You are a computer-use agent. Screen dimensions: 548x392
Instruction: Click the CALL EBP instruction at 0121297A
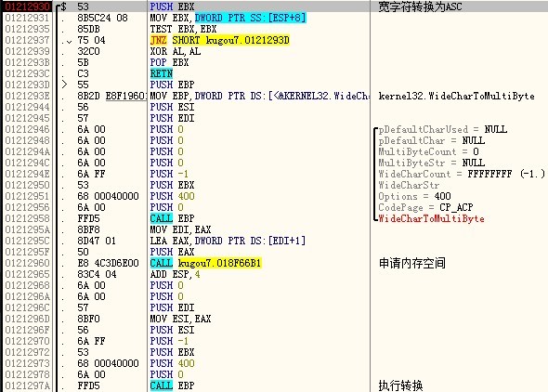point(173,386)
